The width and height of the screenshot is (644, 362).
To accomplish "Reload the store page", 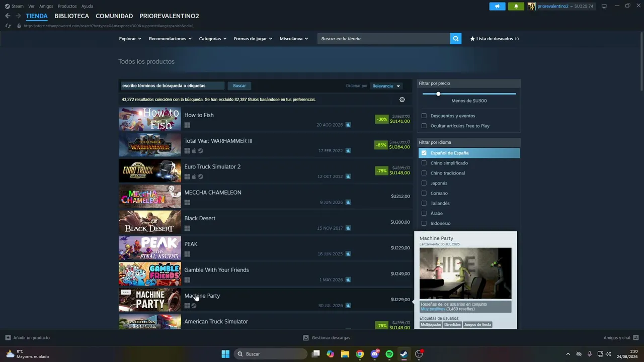I will pyautogui.click(x=8, y=26).
